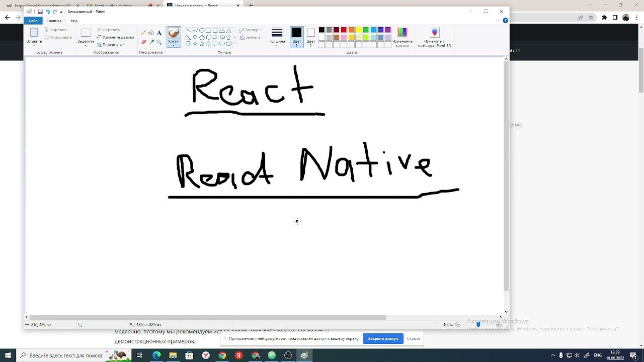Viewport: 644px width, 362px height.
Task: Select the diamond shape
Action: 195,37
